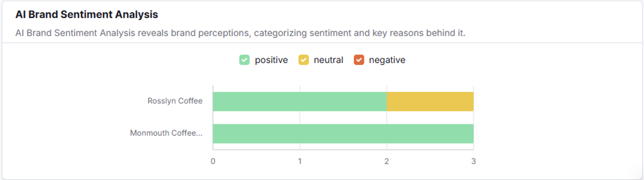The image size is (644, 180).
Task: Click the sentiment analysis description text
Action: (240, 33)
